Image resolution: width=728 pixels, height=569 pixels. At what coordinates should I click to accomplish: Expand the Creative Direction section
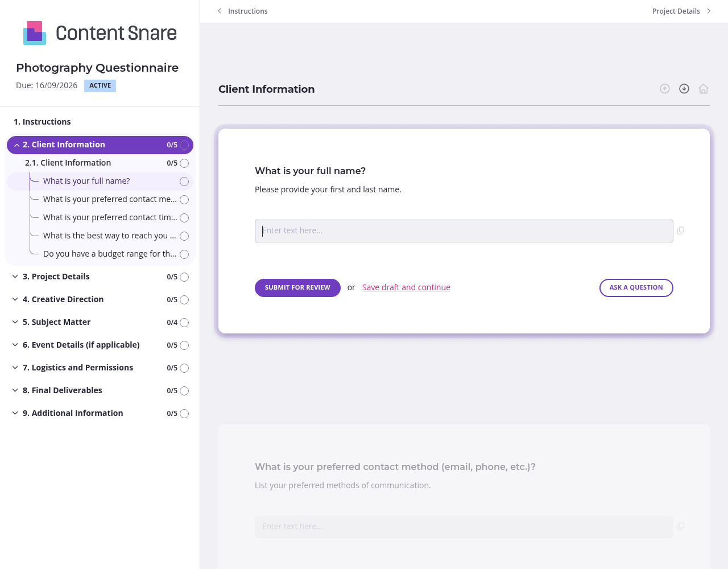click(x=15, y=299)
